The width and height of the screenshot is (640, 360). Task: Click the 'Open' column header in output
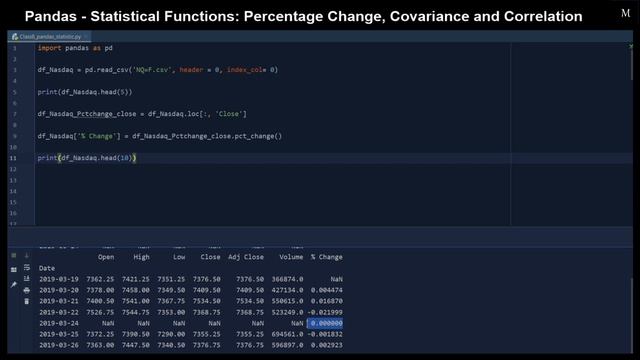pyautogui.click(x=106, y=257)
